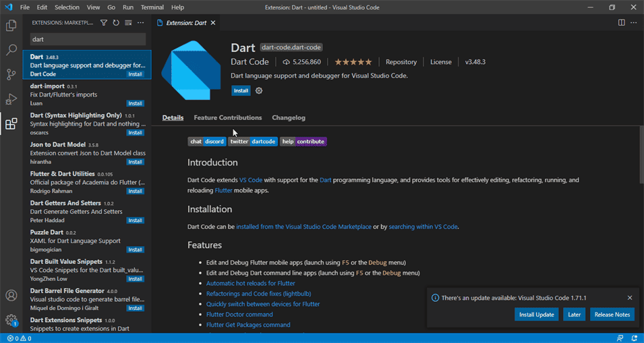The width and height of the screenshot is (644, 343).
Task: Open the Edit menu
Action: click(x=42, y=7)
